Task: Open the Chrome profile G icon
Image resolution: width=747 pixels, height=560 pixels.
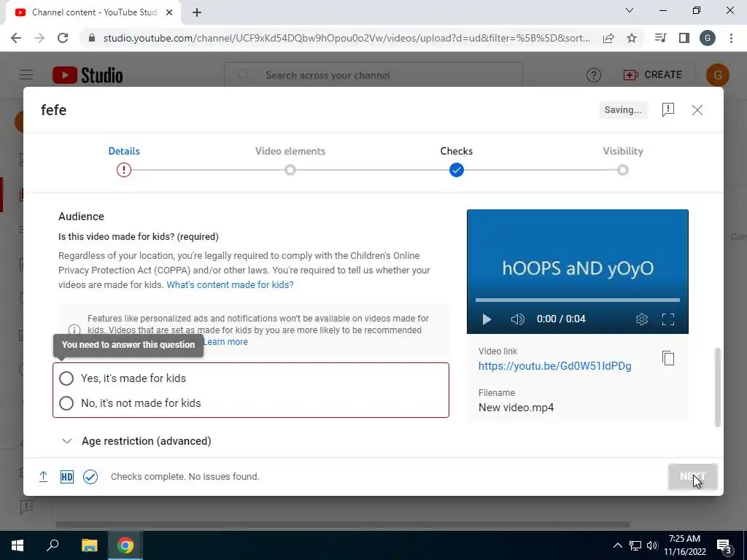Action: click(x=708, y=38)
